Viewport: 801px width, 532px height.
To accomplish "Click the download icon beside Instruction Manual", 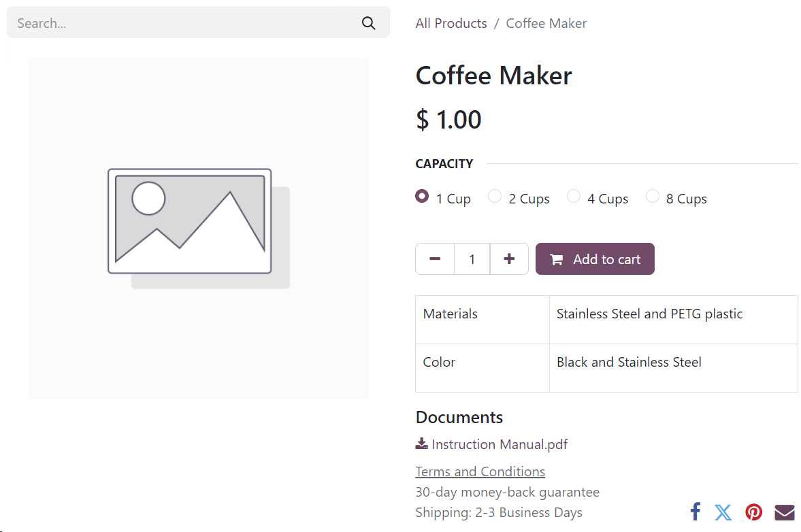I will (x=421, y=444).
